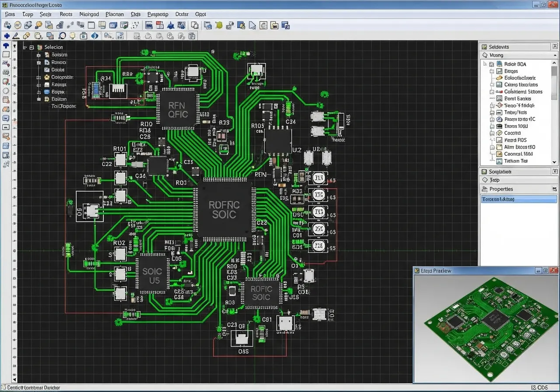The height and width of the screenshot is (392, 560).
Task: Expand the Ronao tree node
Action: coord(38,62)
